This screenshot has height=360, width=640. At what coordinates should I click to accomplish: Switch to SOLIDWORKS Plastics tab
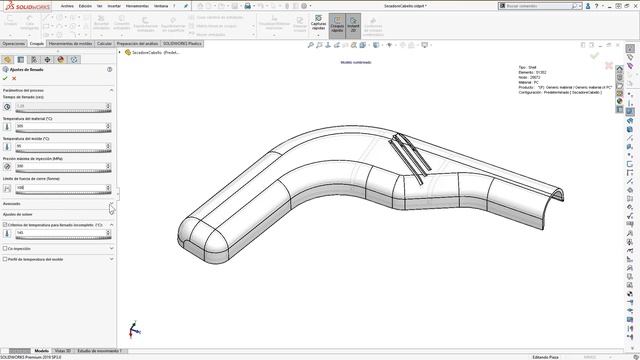click(182, 44)
